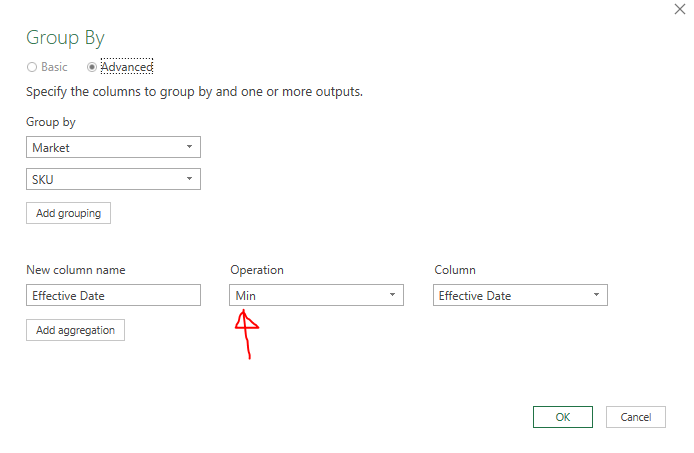The height and width of the screenshot is (453, 694).
Task: Click the arrow icon on Column dropdown
Action: pyautogui.click(x=596, y=295)
